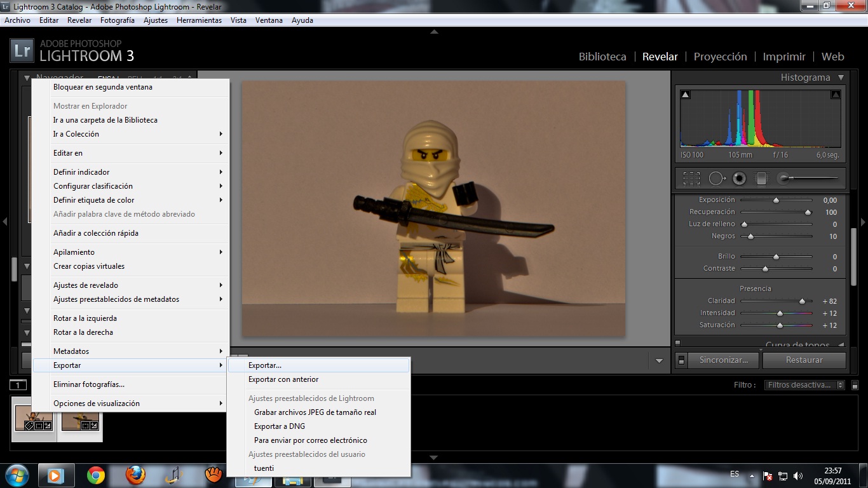Toggle the auto sync switch beside Sincronizar
Image resolution: width=868 pixels, height=488 pixels.
(x=681, y=360)
